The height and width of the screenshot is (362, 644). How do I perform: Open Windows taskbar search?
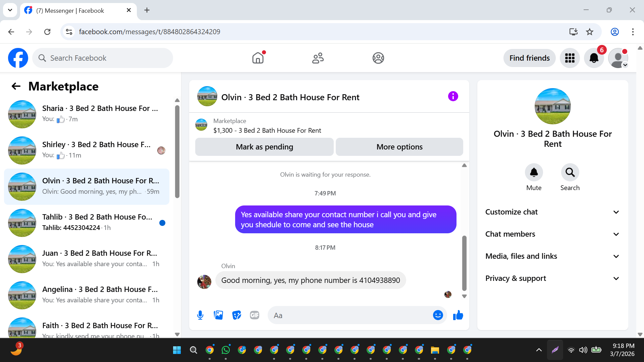click(194, 350)
